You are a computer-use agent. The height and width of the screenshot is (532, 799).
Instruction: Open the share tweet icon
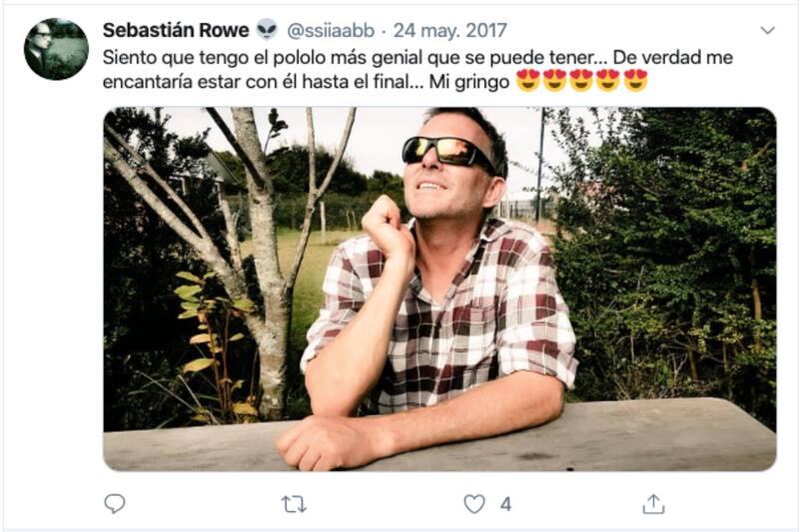653,504
